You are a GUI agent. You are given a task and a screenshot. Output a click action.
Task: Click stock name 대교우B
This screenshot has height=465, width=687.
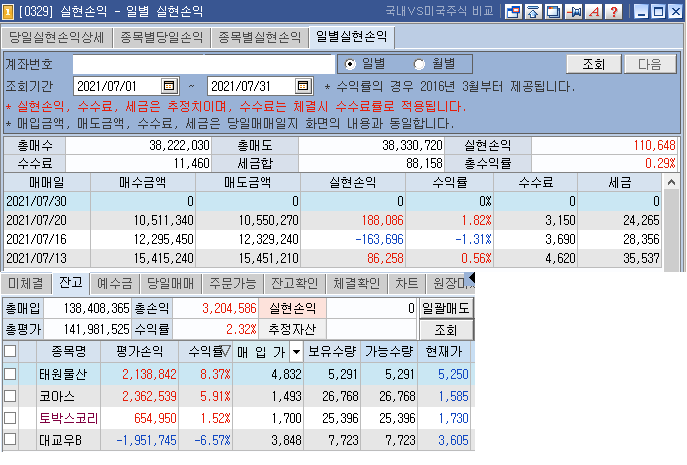pyautogui.click(x=60, y=440)
